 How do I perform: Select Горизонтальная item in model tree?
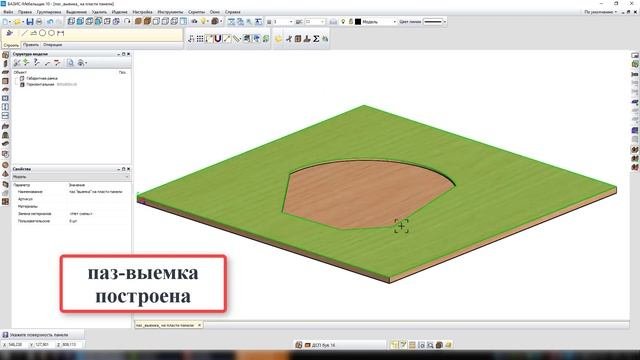tap(40, 84)
